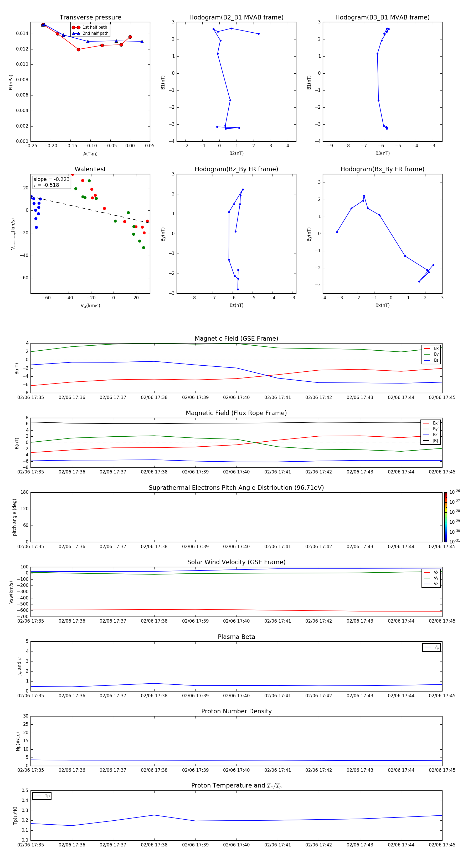This screenshot has height=868, width=473.
Task: Click the '02/06 17:35' tick under plasma beta
Action: point(31,695)
